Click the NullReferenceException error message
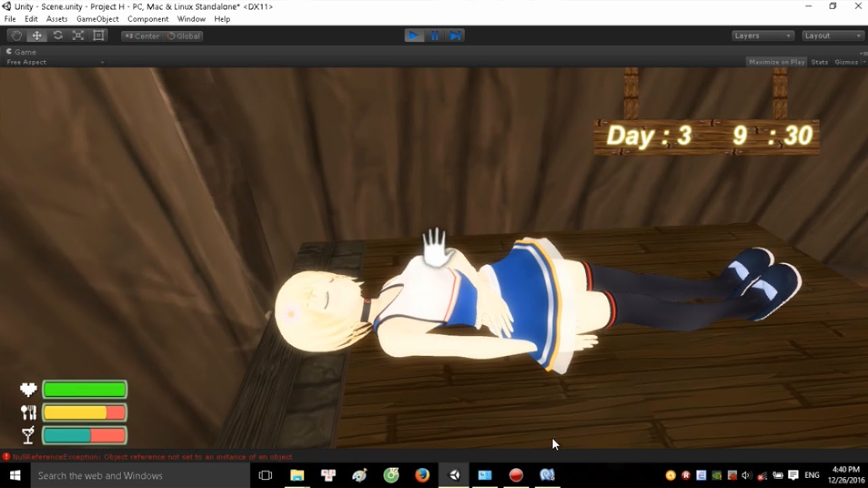This screenshot has width=868, height=488. click(x=153, y=457)
